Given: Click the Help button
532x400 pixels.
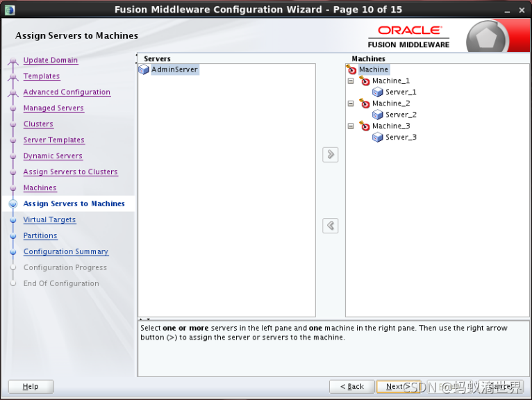Looking at the screenshot, I should [x=31, y=386].
